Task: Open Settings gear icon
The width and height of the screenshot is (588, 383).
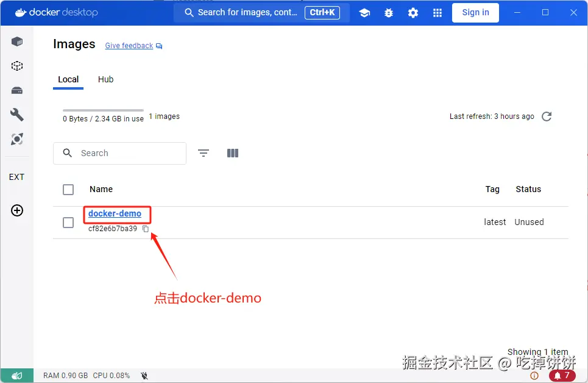Action: click(x=413, y=13)
